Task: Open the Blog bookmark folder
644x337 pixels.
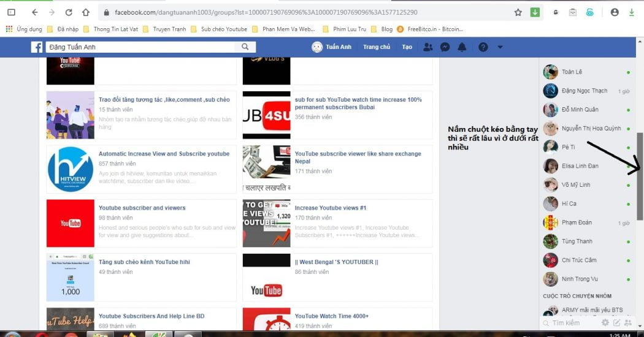Action: (381, 29)
